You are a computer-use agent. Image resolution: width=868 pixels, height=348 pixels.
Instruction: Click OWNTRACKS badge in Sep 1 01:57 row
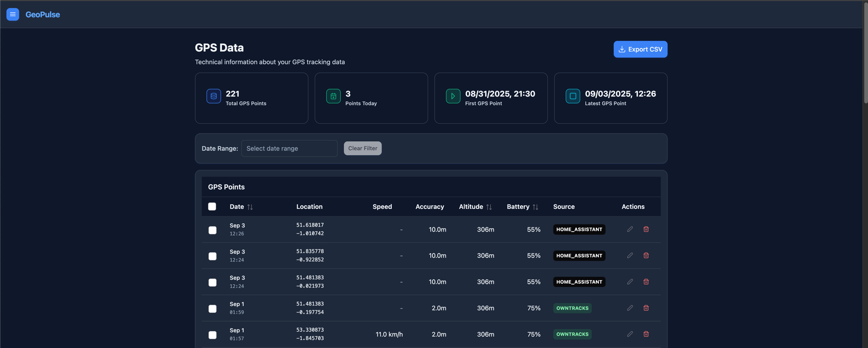coord(572,334)
